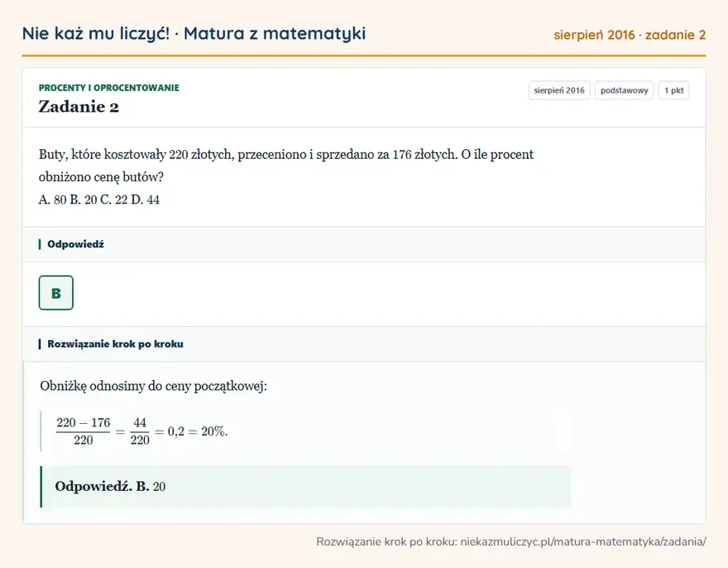This screenshot has height=568, width=728.
Task: Click the '1 pkt' points badge
Action: [673, 90]
